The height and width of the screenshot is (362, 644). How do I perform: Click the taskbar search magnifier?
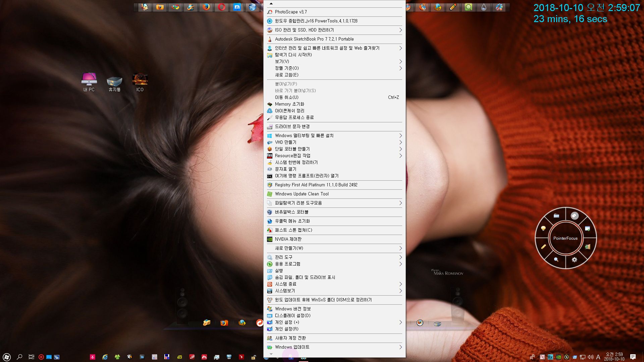(19, 357)
